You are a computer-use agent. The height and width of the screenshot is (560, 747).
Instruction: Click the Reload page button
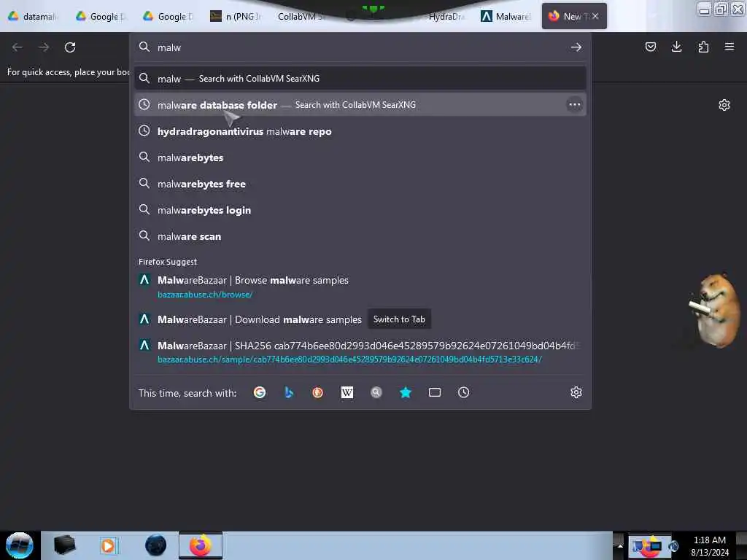(70, 47)
